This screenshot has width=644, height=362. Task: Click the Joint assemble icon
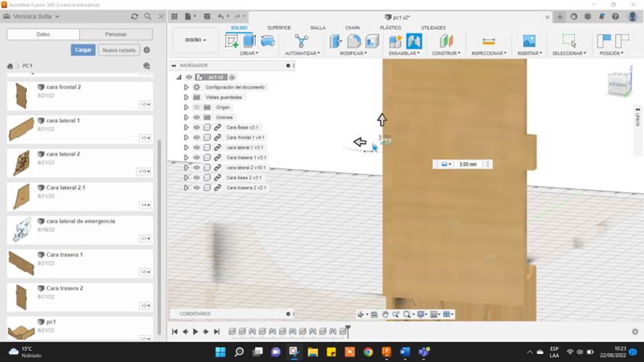coord(414,41)
